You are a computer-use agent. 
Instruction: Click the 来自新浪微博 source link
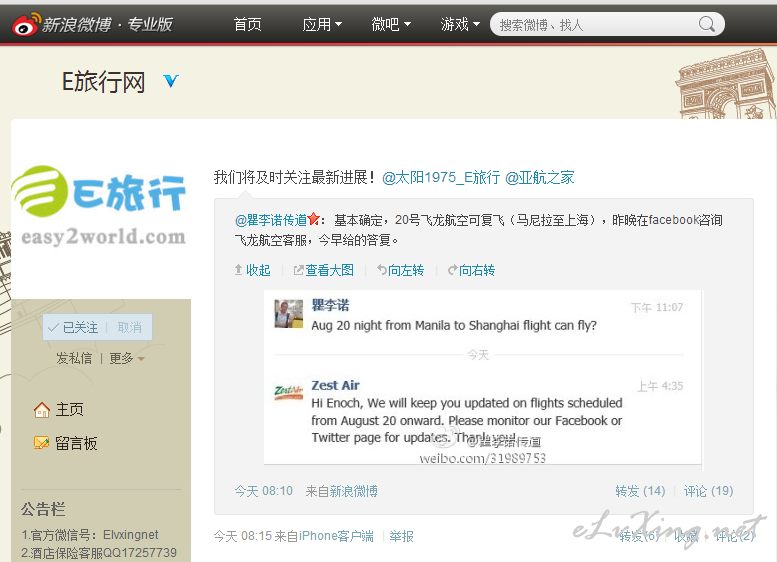[341, 491]
